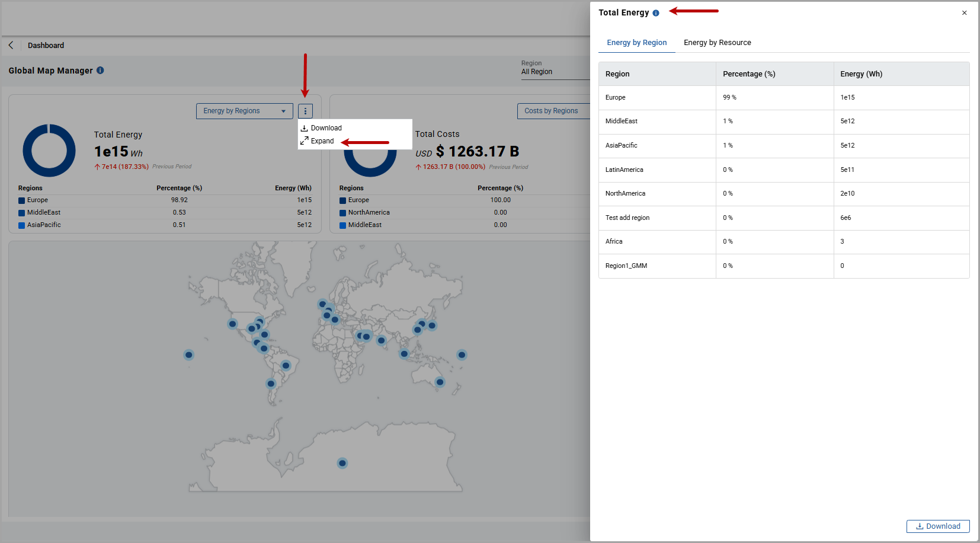Open the Energy card kebab menu
The width and height of the screenshot is (980, 543).
(x=305, y=111)
